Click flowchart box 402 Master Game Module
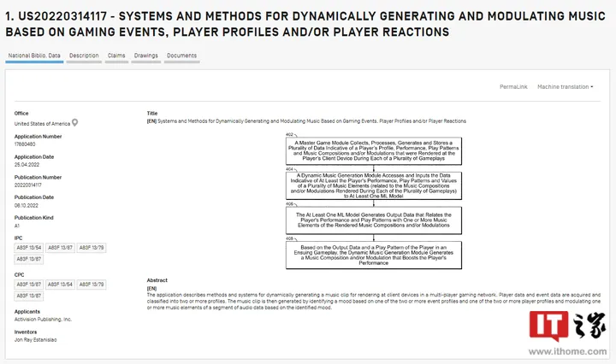The image size is (616, 364). pyautogui.click(x=374, y=150)
